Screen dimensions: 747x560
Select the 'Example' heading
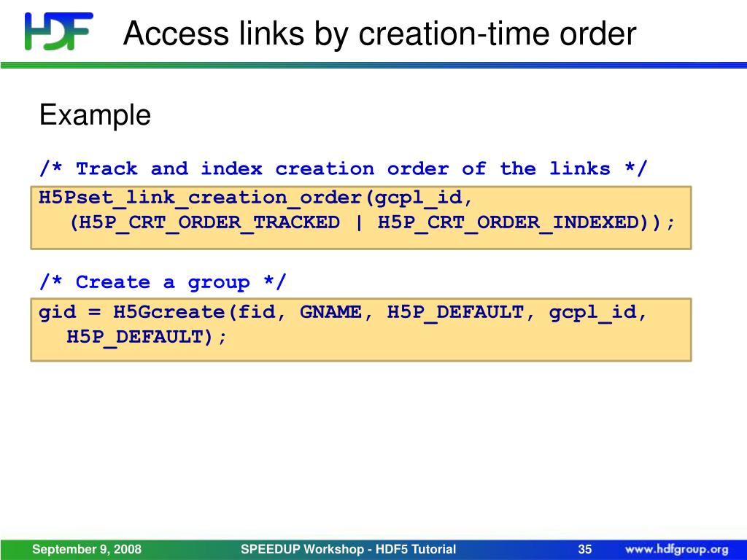click(x=95, y=115)
